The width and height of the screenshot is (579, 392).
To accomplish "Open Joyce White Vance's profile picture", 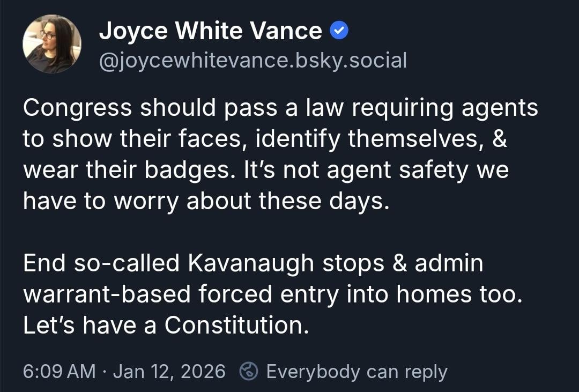I will [52, 44].
